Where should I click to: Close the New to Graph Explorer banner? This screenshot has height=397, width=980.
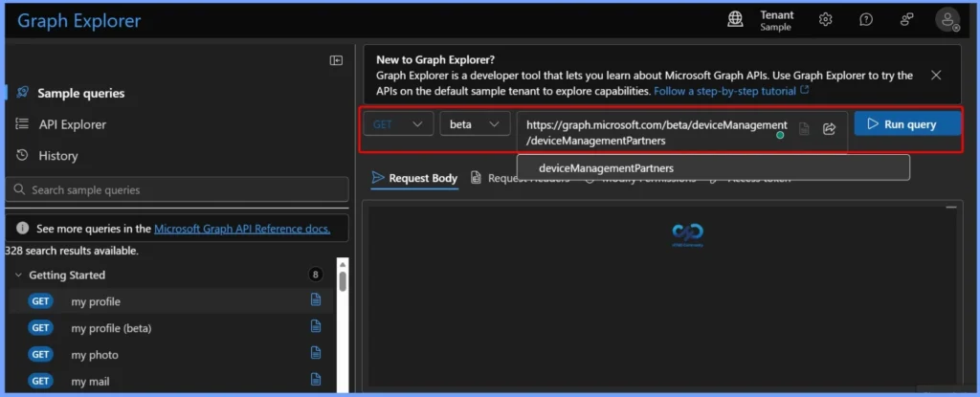coord(936,75)
